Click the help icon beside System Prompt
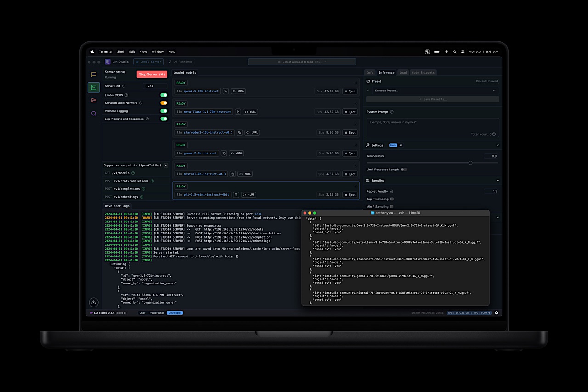The height and width of the screenshot is (392, 588). (x=392, y=112)
